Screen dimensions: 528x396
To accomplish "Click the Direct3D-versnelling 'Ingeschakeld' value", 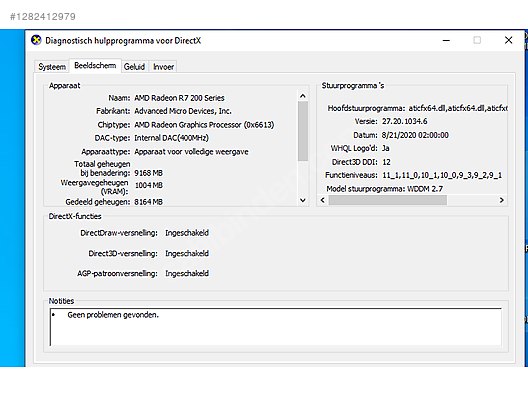I will click(187, 254).
